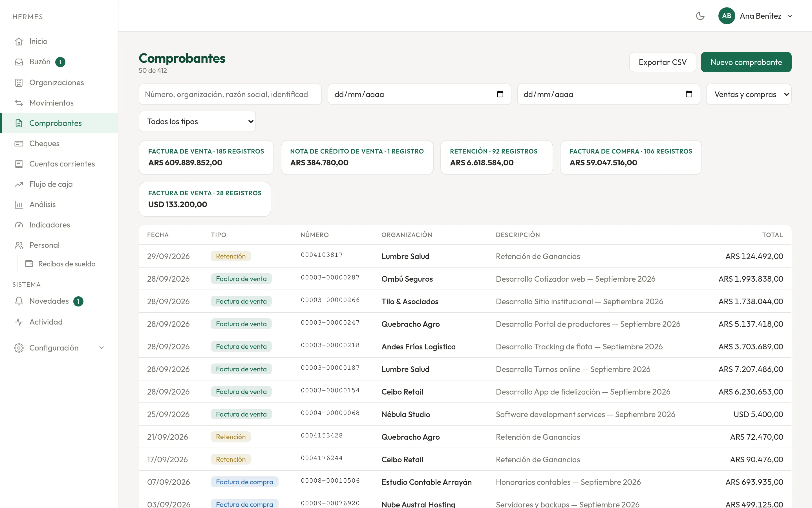Click the Estudio Contable Arrayán row
The image size is (812, 508).
(x=465, y=482)
